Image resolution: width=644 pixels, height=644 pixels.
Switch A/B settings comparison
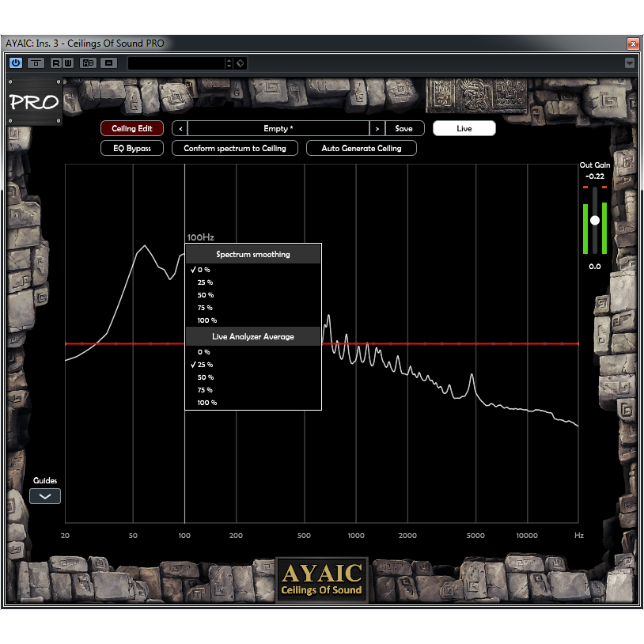(88, 63)
